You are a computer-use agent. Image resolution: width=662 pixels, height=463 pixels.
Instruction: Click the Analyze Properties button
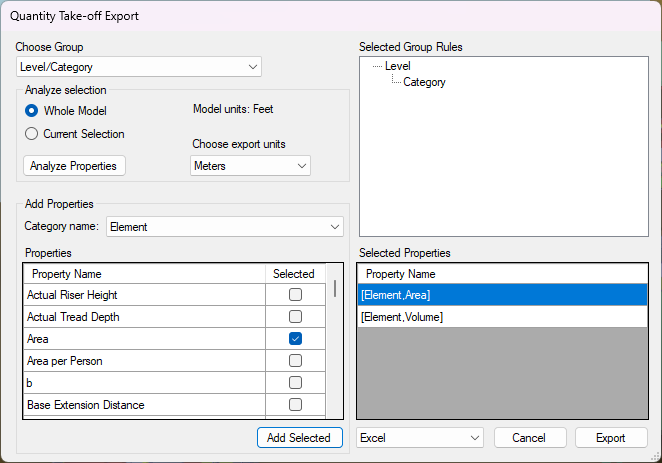pos(74,166)
